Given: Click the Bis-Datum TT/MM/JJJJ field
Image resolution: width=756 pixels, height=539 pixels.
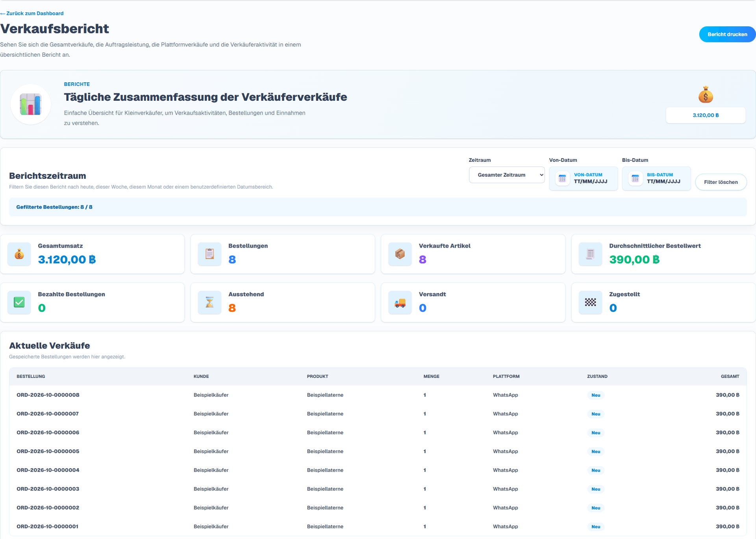Looking at the screenshot, I should [x=656, y=178].
